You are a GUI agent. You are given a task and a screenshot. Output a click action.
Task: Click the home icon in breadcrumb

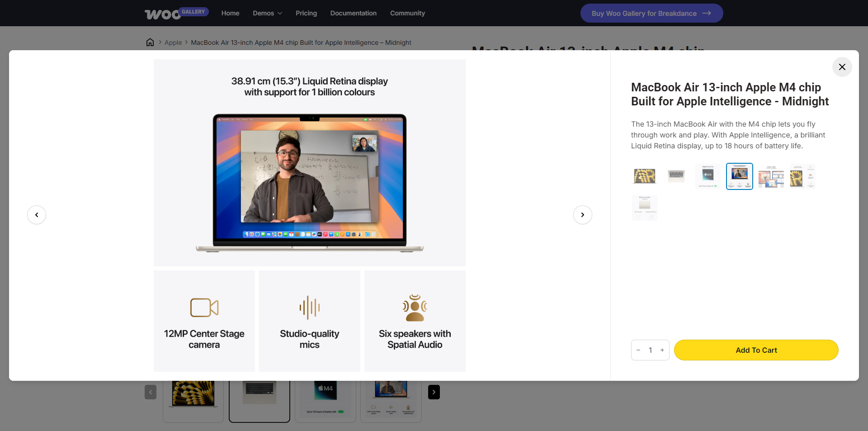150,43
